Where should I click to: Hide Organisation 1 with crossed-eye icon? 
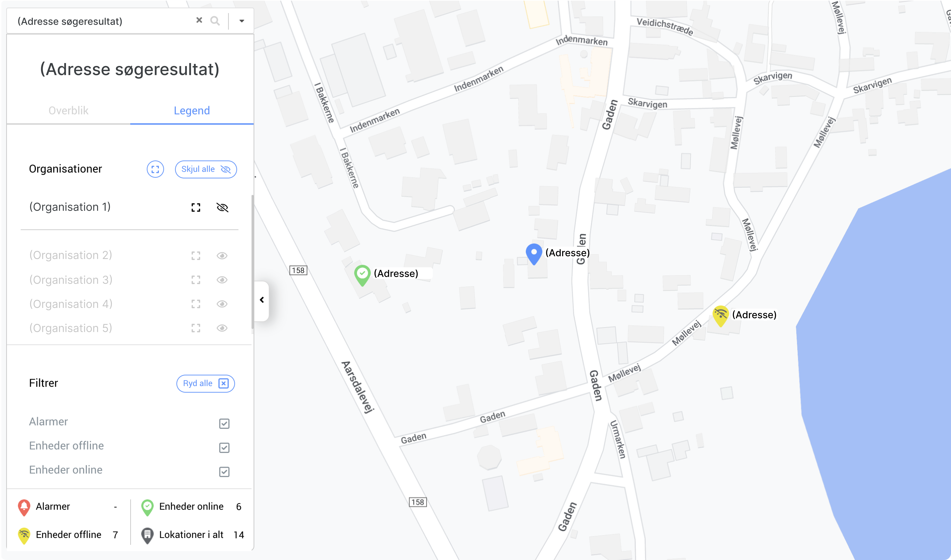coord(222,208)
